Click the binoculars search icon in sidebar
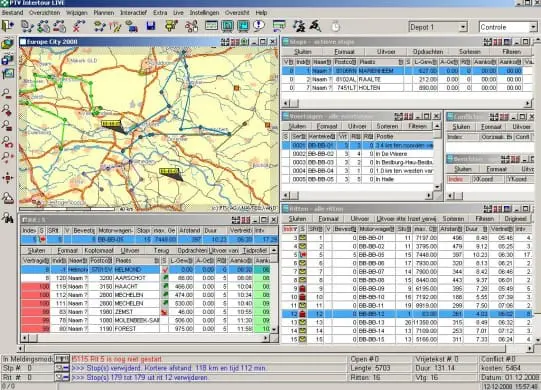 7,218
